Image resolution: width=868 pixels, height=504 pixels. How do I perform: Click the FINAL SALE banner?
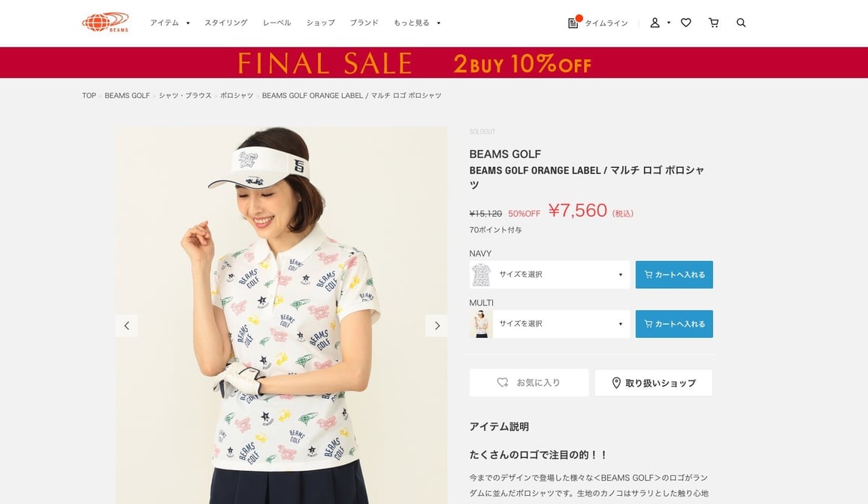pyautogui.click(x=434, y=62)
